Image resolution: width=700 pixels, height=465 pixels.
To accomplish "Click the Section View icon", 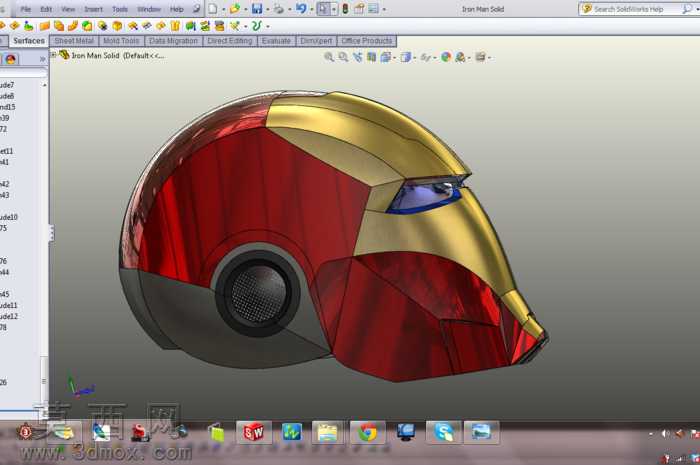I will coord(371,57).
